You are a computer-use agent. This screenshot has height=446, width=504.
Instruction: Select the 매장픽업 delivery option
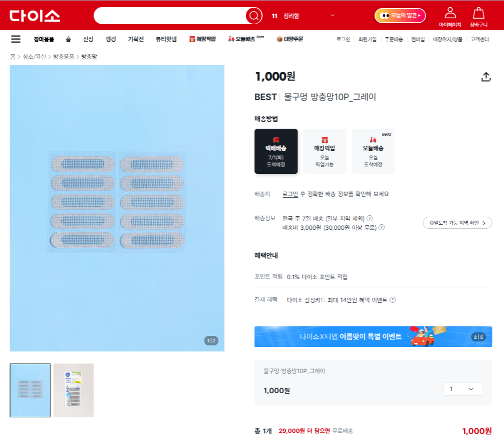(324, 151)
